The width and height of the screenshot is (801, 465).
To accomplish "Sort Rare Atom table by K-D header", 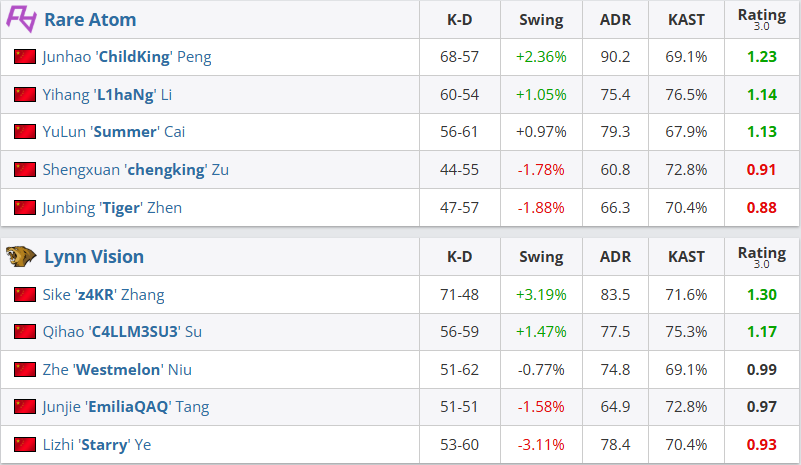I will click(x=460, y=20).
